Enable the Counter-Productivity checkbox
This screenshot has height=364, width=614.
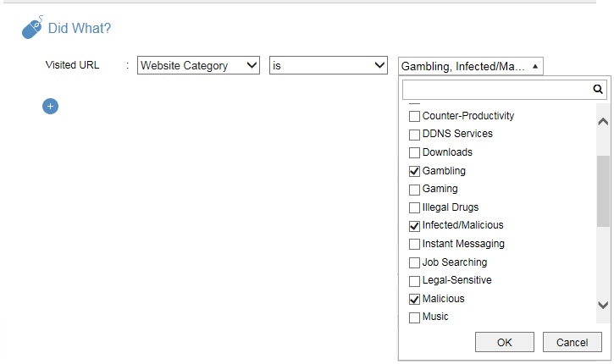[415, 116]
